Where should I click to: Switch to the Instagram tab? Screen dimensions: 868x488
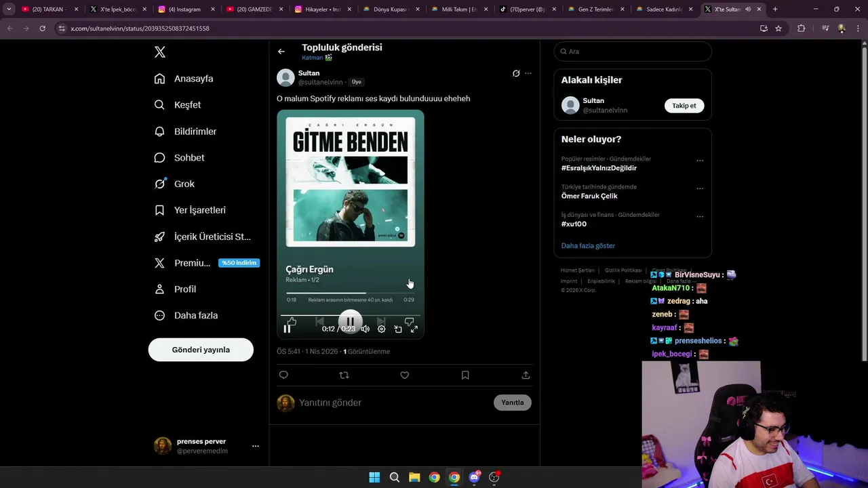186,9
